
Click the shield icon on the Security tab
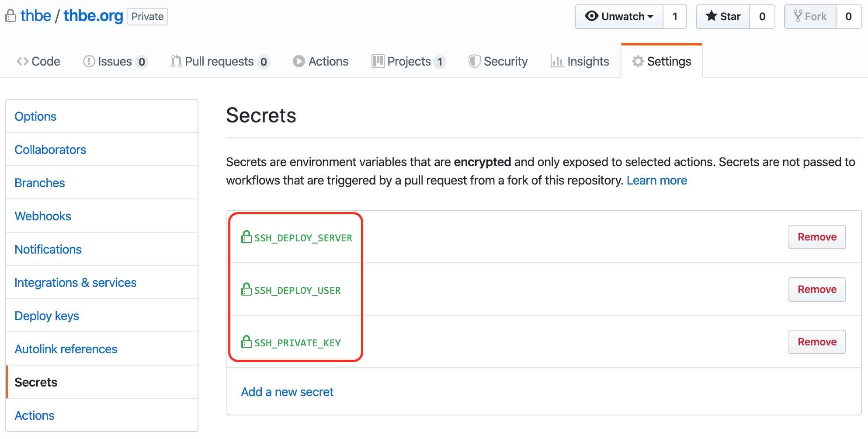point(474,61)
